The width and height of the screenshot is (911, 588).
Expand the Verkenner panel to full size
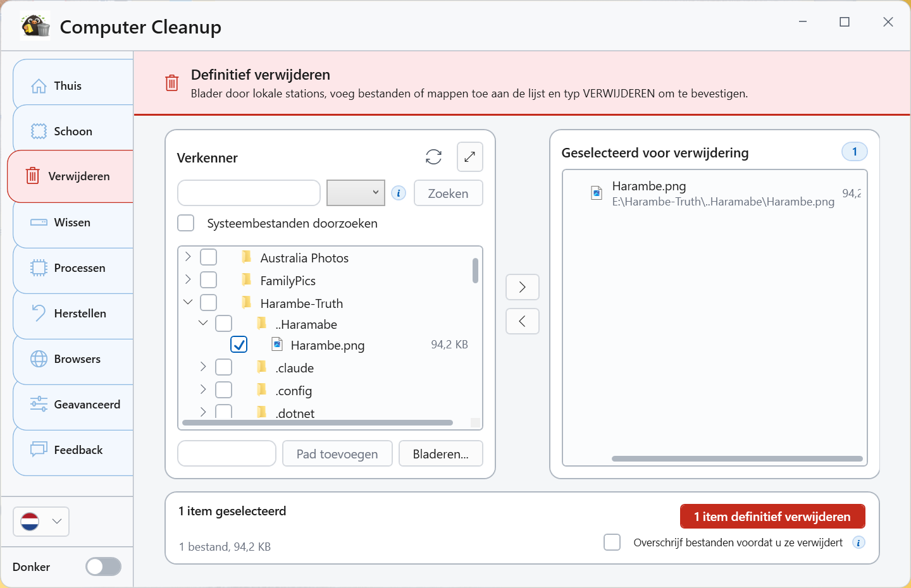coord(469,157)
